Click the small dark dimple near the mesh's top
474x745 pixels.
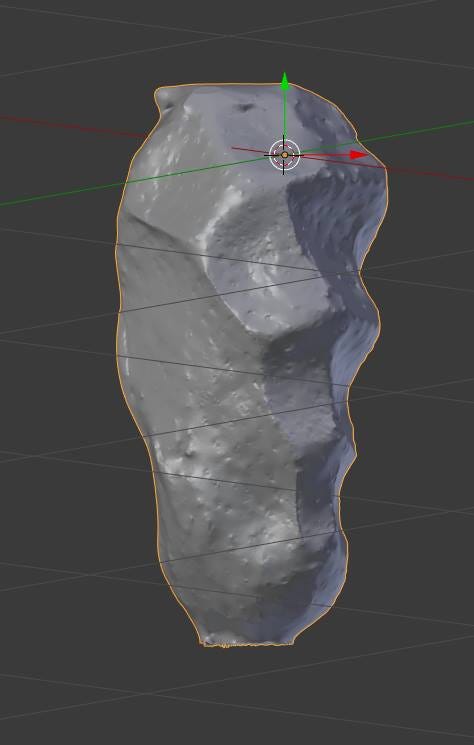(x=246, y=108)
